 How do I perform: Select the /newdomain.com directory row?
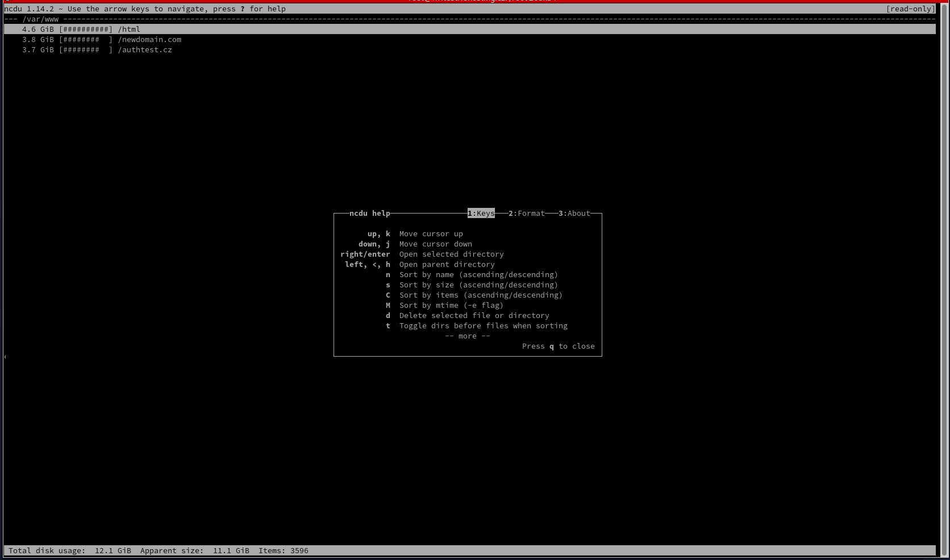pos(470,39)
